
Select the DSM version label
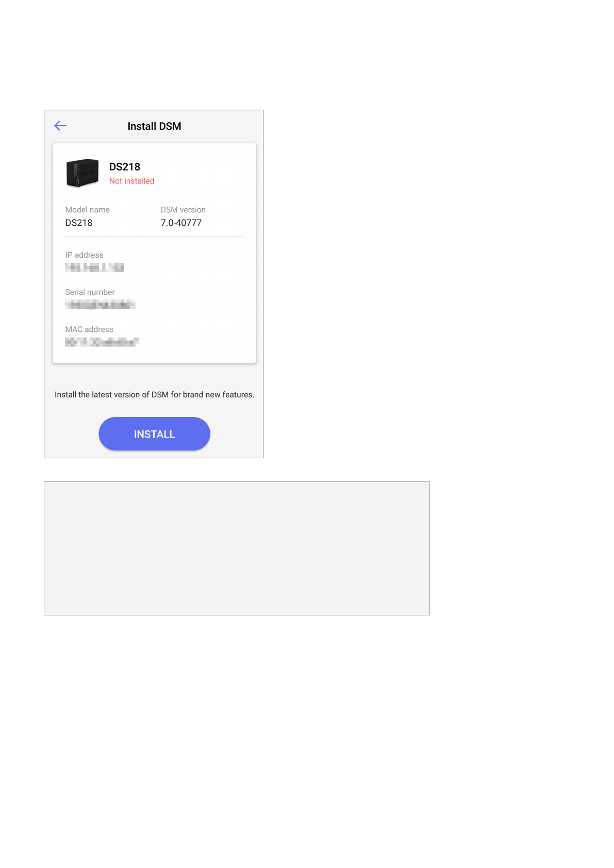click(x=183, y=210)
